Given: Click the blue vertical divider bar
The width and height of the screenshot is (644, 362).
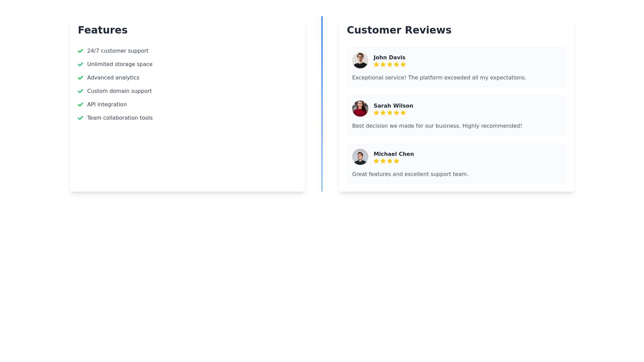Looking at the screenshot, I should (x=322, y=104).
